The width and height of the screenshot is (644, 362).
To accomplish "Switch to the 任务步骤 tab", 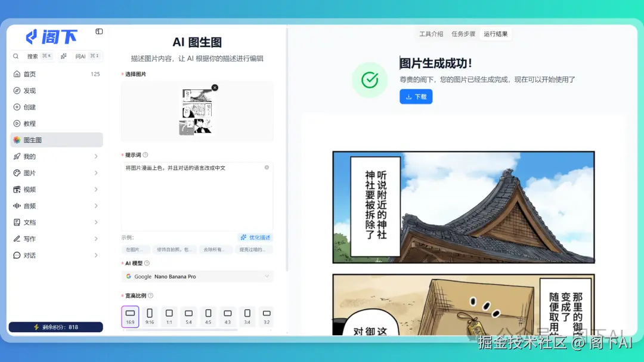I will [x=463, y=34].
